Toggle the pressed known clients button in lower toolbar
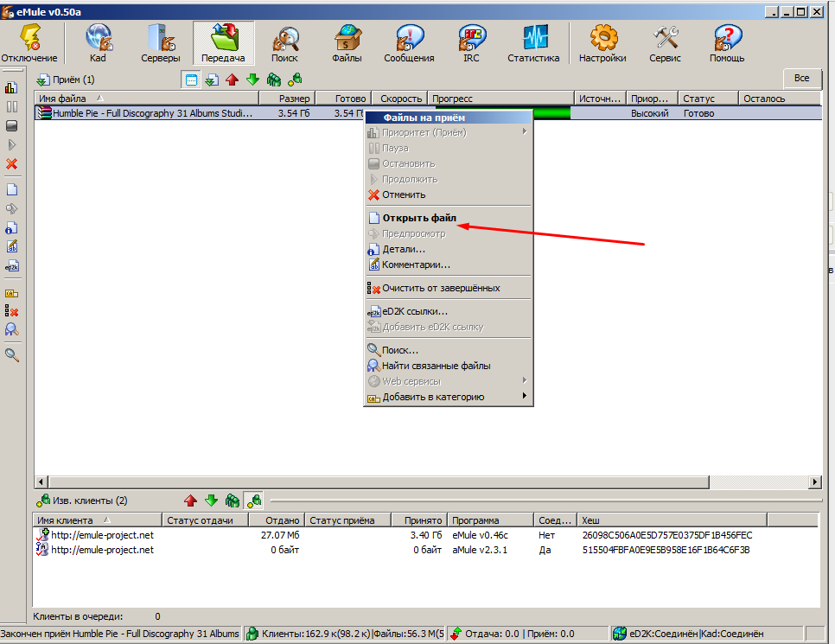The width and height of the screenshot is (835, 644). tap(253, 501)
